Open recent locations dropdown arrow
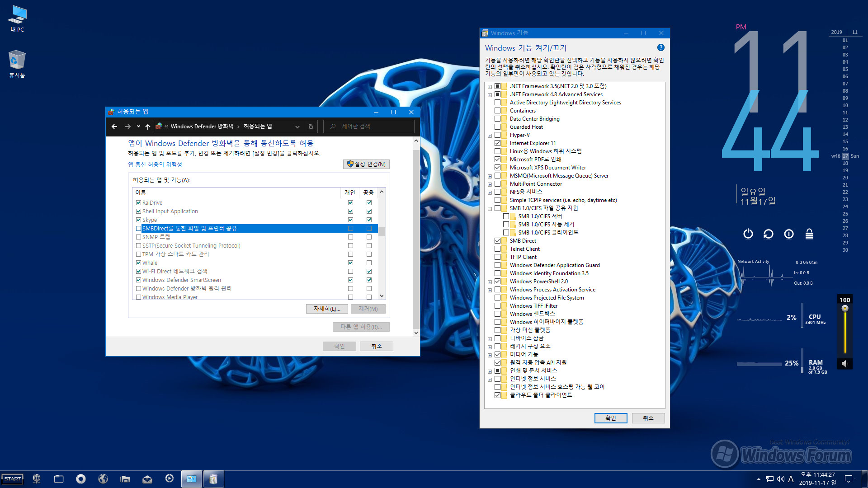The height and width of the screenshot is (488, 868). tap(138, 127)
